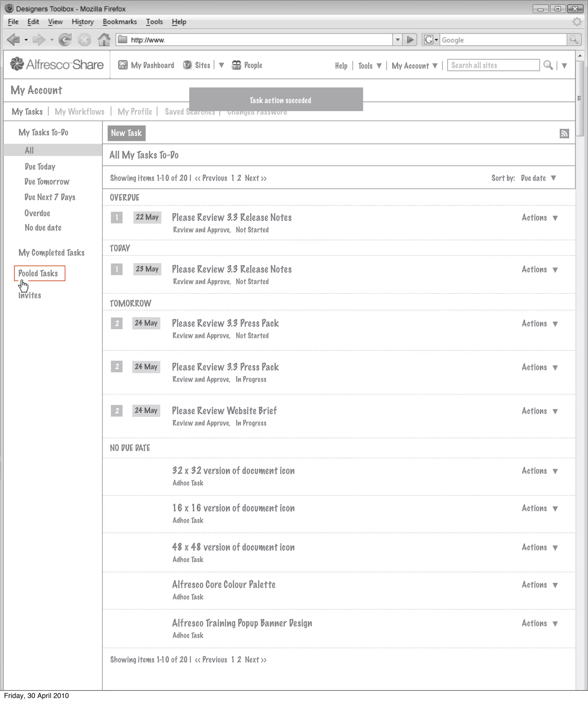The image size is (588, 702).
Task: Reload the page with browser refresh icon
Action: point(65,40)
